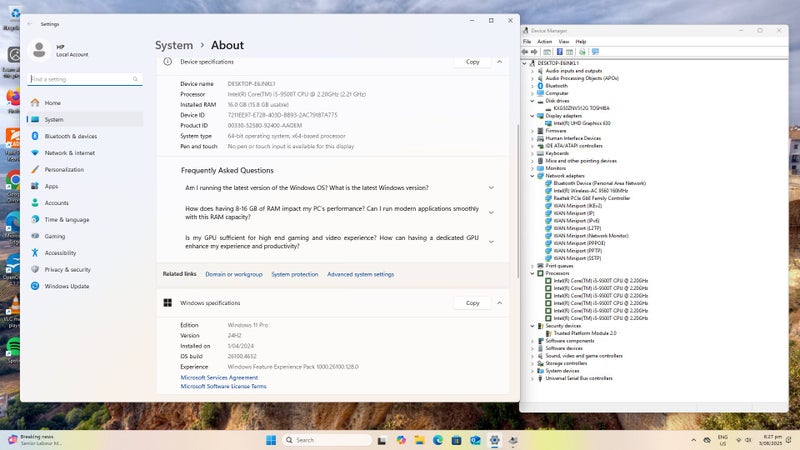The width and height of the screenshot is (800, 450).
Task: Open Network & internet settings
Action: 84,153
